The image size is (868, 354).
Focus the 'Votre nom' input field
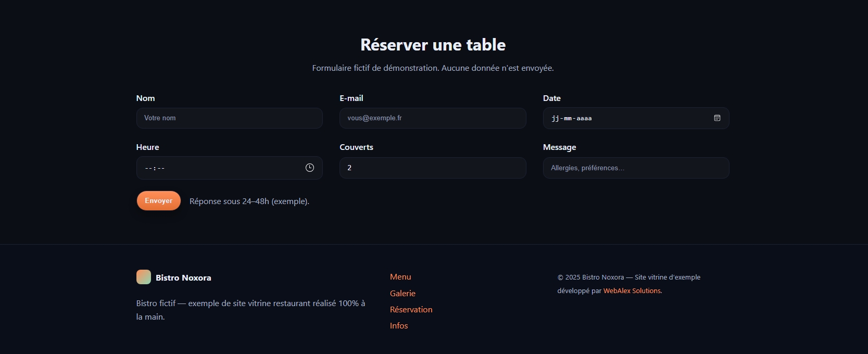(x=229, y=118)
